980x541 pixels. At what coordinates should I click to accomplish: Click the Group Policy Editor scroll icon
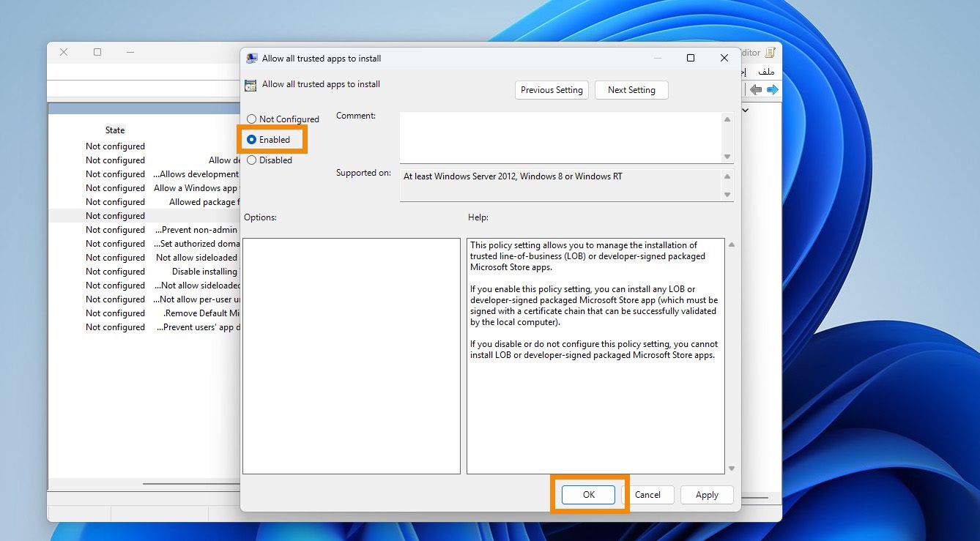(x=770, y=53)
